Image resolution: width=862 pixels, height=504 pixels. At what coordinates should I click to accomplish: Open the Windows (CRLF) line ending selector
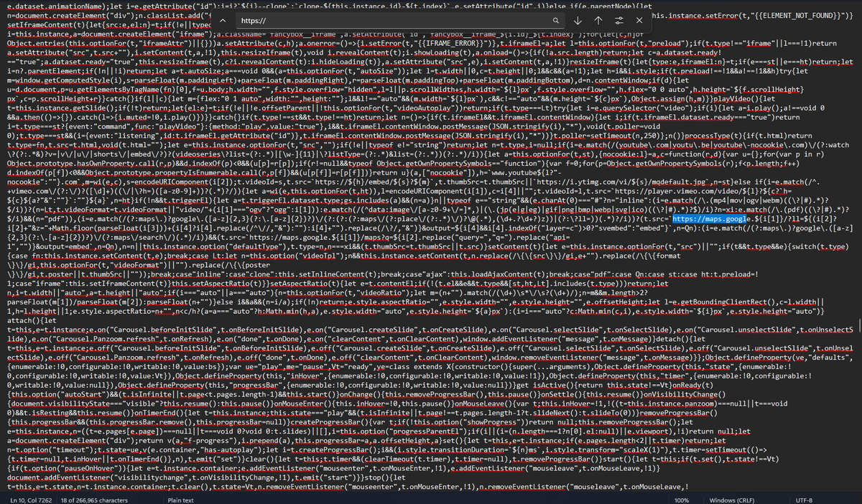[731, 499]
